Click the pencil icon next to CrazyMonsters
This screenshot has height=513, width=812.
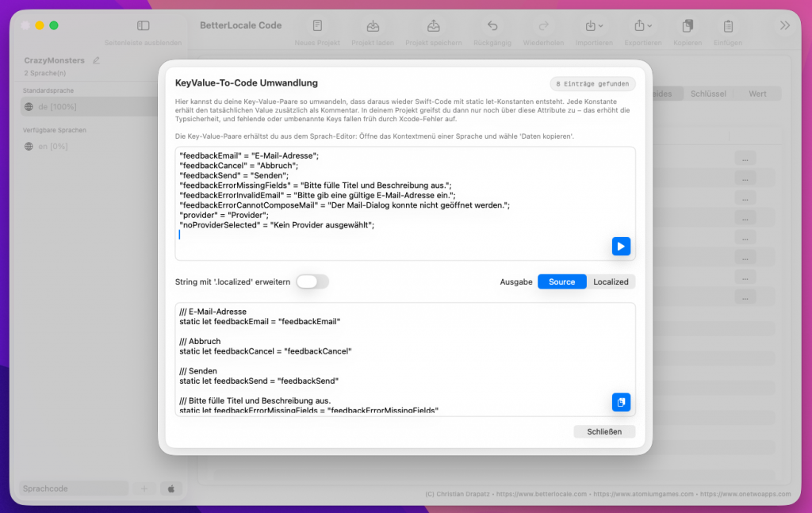click(97, 60)
